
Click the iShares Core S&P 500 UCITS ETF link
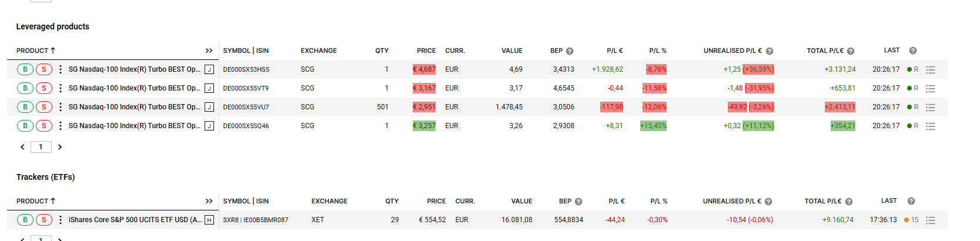(135, 220)
